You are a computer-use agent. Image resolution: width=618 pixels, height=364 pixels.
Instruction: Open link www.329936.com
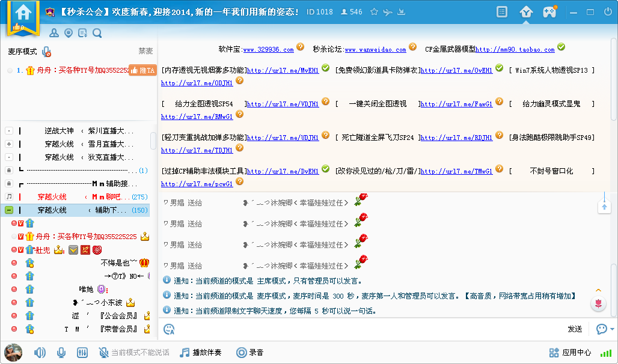[x=268, y=50]
